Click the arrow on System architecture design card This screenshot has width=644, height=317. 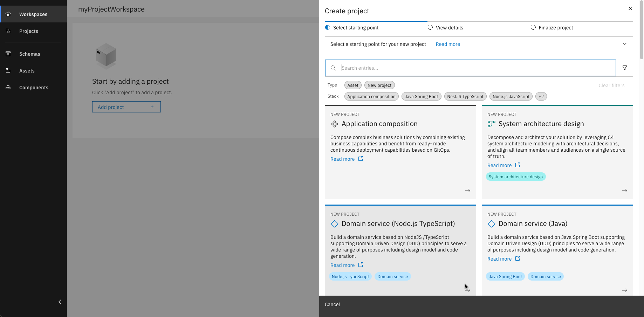point(624,191)
